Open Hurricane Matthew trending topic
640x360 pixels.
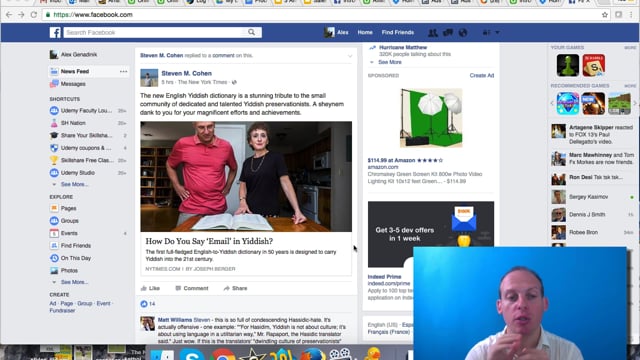[403, 47]
